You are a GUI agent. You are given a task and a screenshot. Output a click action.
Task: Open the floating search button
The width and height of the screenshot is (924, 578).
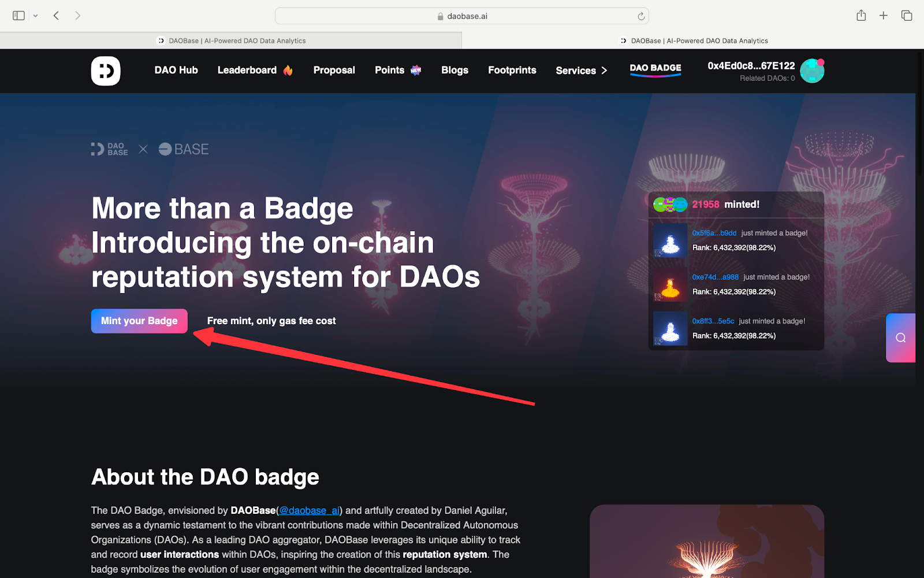[901, 338]
